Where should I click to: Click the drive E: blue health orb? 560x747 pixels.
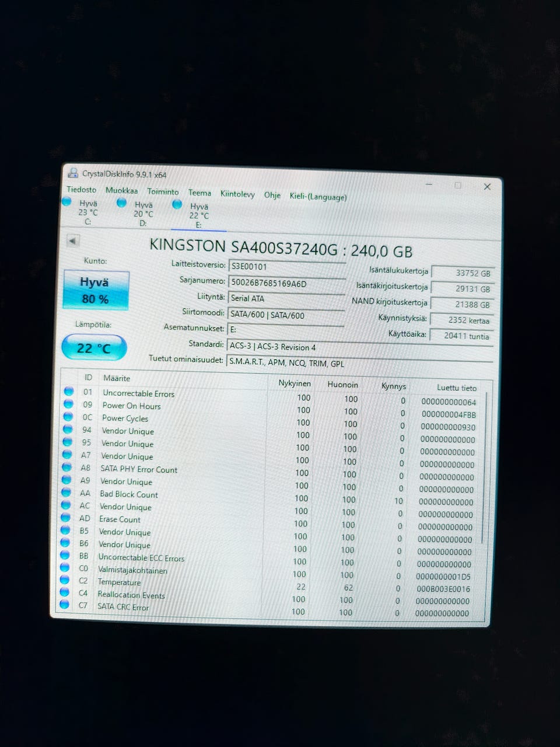coord(177,204)
